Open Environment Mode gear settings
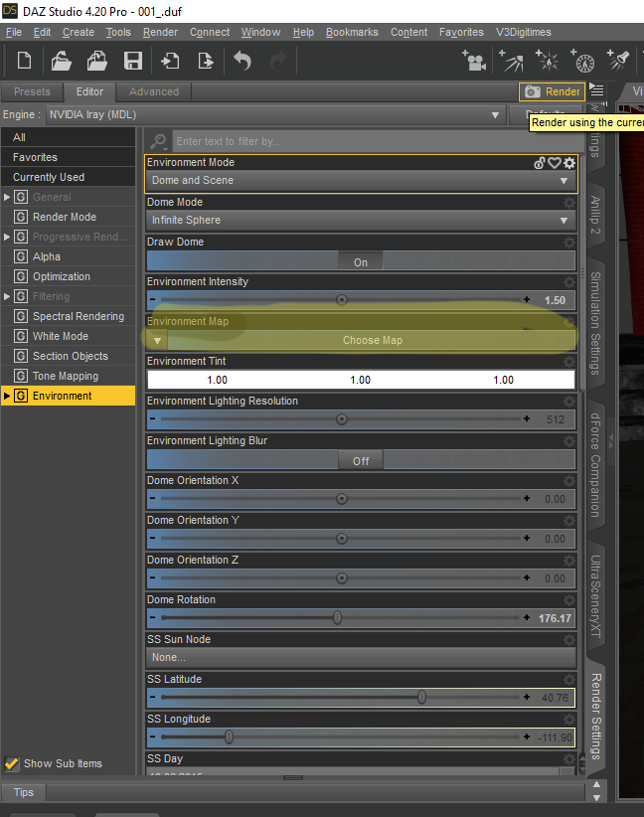This screenshot has width=644, height=817. coord(569,163)
